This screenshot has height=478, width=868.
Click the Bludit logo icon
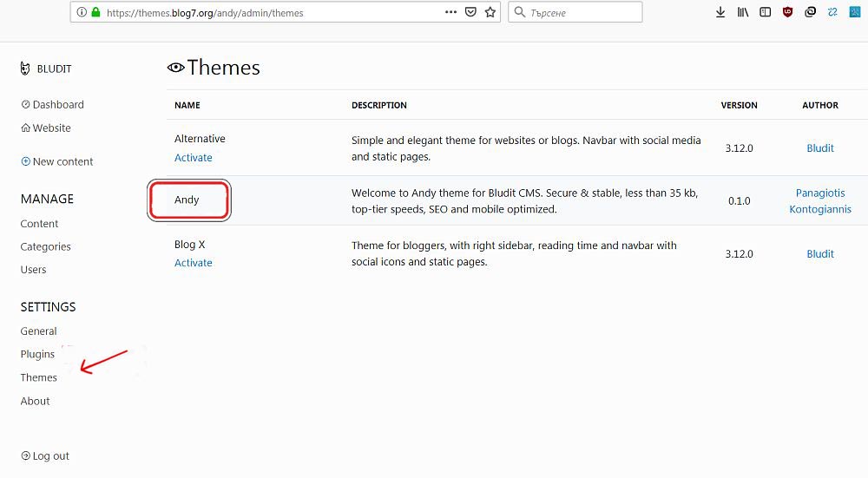(25, 69)
